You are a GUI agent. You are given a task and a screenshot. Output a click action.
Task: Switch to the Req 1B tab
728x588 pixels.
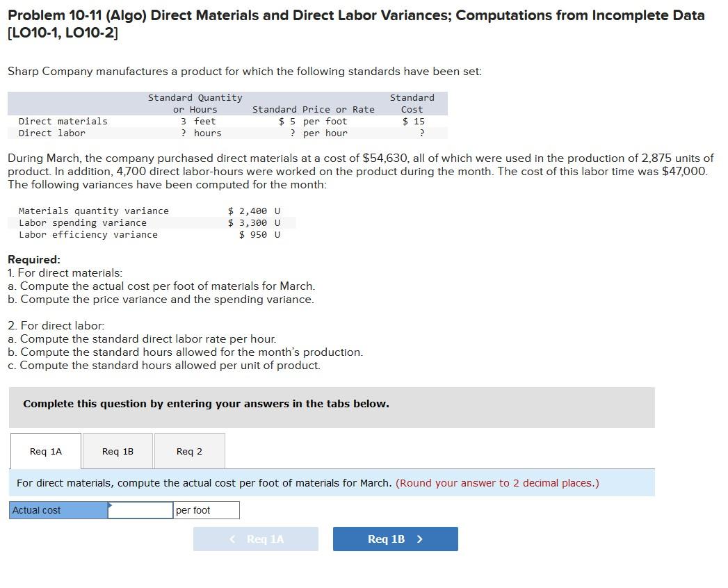click(117, 450)
